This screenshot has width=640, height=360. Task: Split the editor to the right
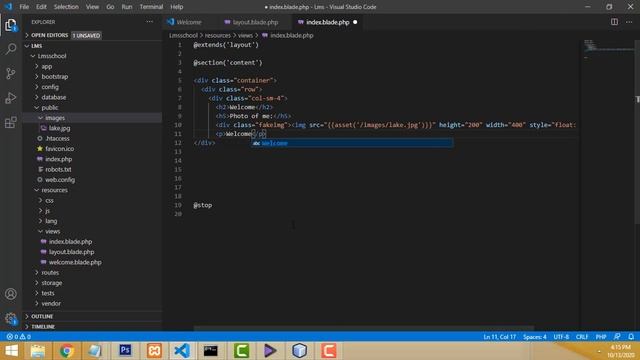coord(614,22)
